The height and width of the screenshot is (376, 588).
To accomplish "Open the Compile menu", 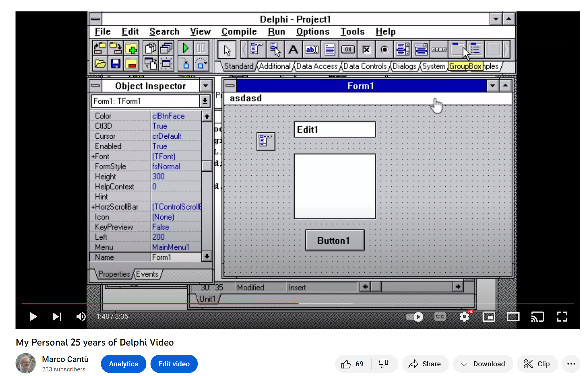I will click(239, 32).
